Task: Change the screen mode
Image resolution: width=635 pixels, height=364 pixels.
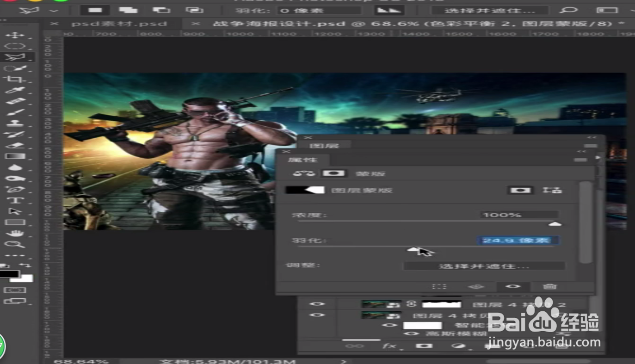Action: 15,301
